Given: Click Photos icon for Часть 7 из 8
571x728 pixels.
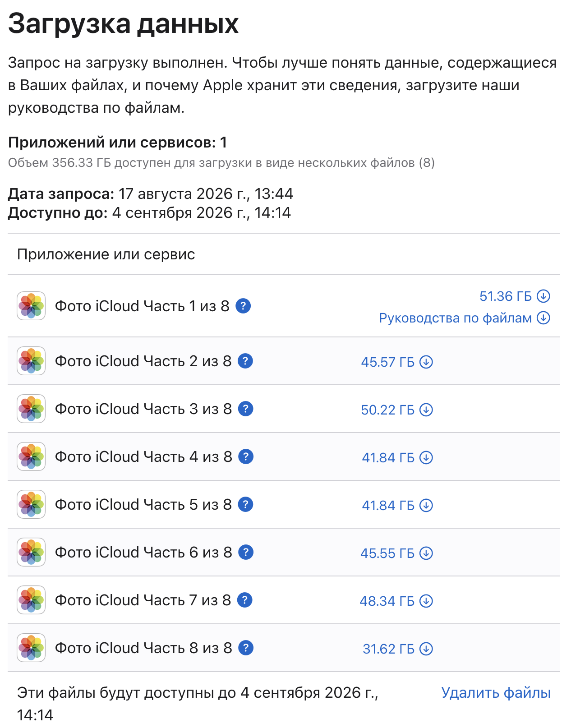Looking at the screenshot, I should 31,600.
